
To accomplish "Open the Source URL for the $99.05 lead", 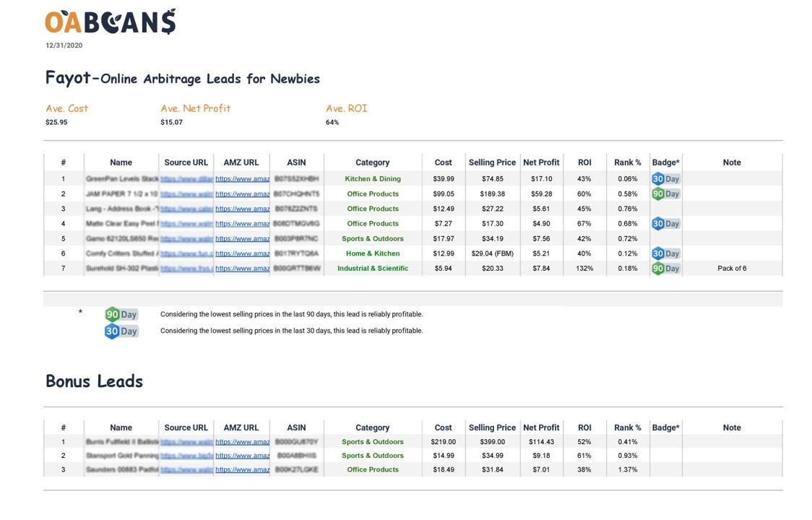I will (186, 194).
